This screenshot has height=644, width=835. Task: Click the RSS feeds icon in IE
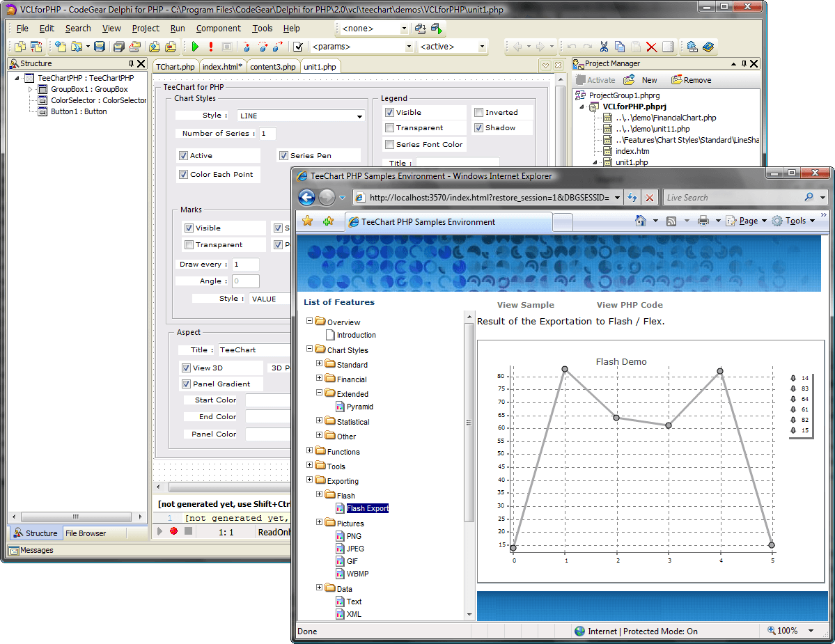671,221
